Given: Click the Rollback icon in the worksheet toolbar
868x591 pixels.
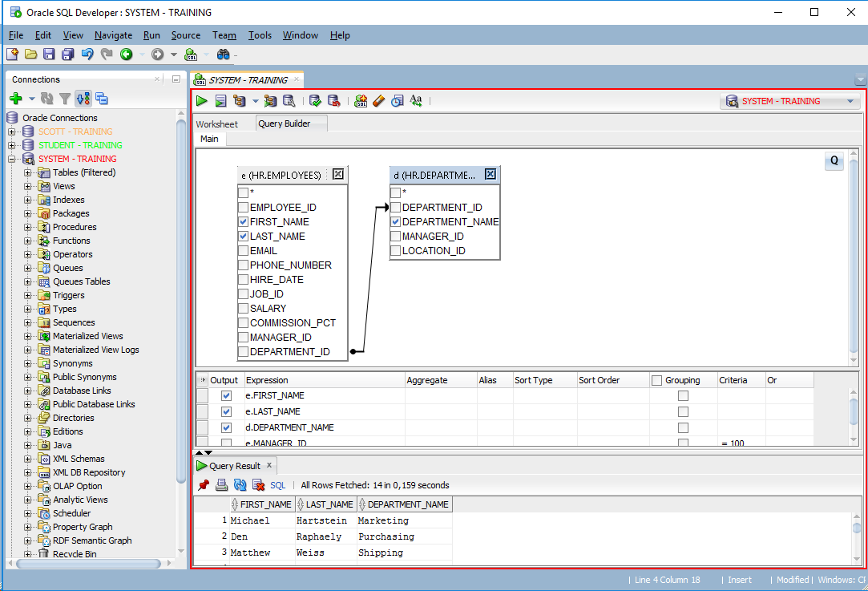Looking at the screenshot, I should coord(334,101).
